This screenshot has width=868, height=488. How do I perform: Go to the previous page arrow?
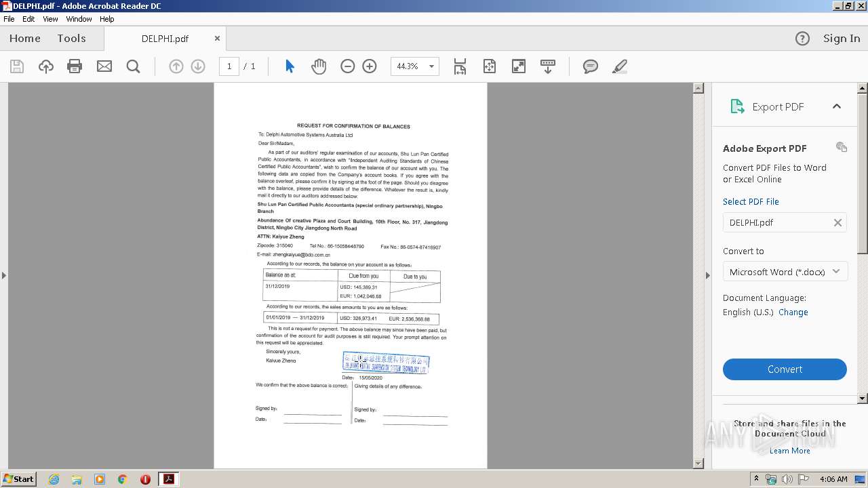coord(176,66)
